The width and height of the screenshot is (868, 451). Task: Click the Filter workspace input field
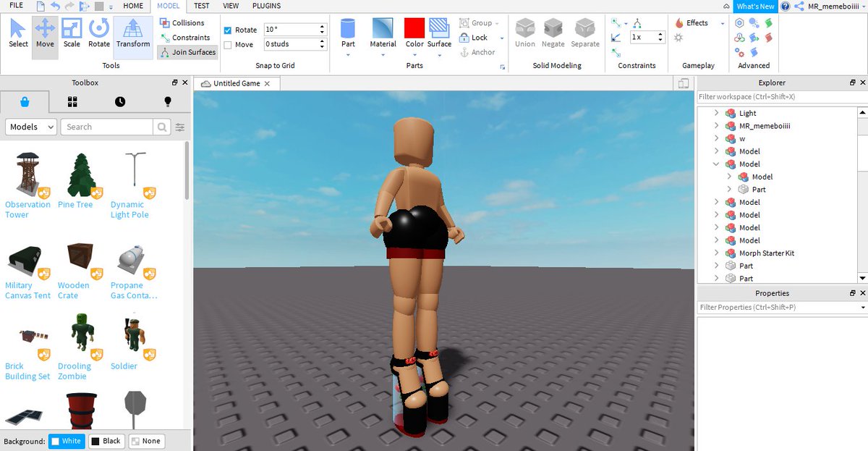coord(782,97)
